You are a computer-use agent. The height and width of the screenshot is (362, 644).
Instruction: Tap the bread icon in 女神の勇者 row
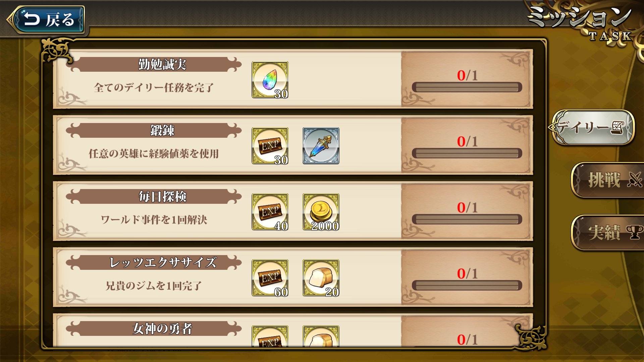click(321, 336)
